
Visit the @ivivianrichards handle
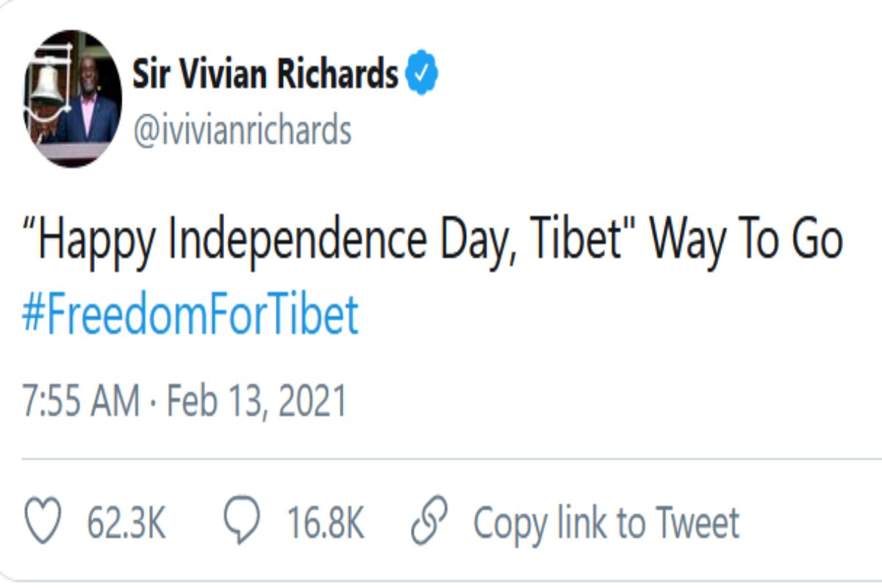tap(242, 130)
